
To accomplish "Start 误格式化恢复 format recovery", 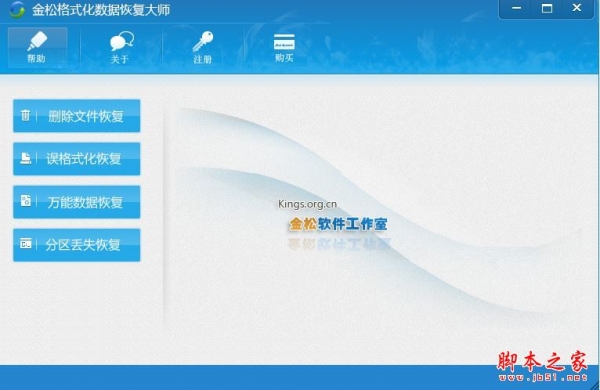I will [x=77, y=159].
